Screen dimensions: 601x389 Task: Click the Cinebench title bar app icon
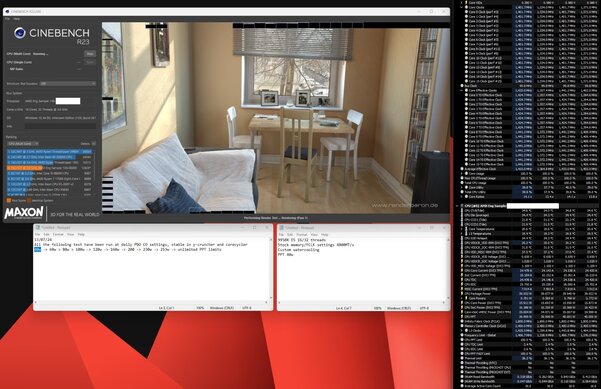click(7, 11)
